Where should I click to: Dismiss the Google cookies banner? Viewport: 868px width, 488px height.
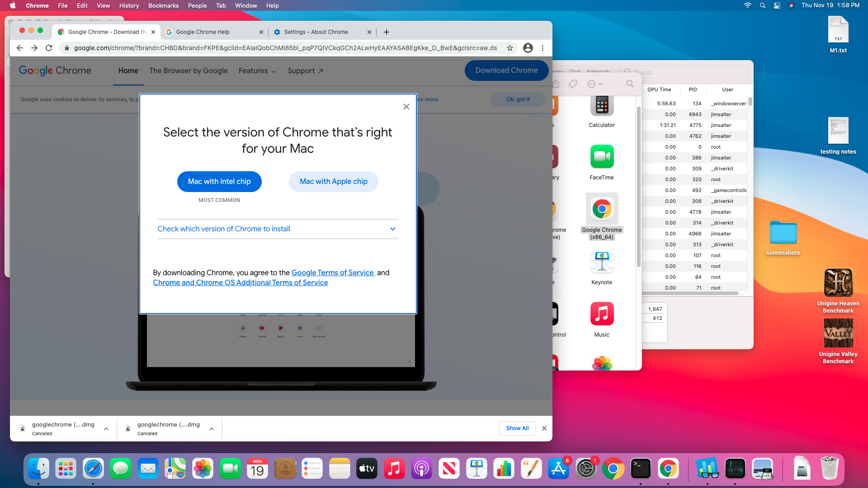pyautogui.click(x=518, y=99)
